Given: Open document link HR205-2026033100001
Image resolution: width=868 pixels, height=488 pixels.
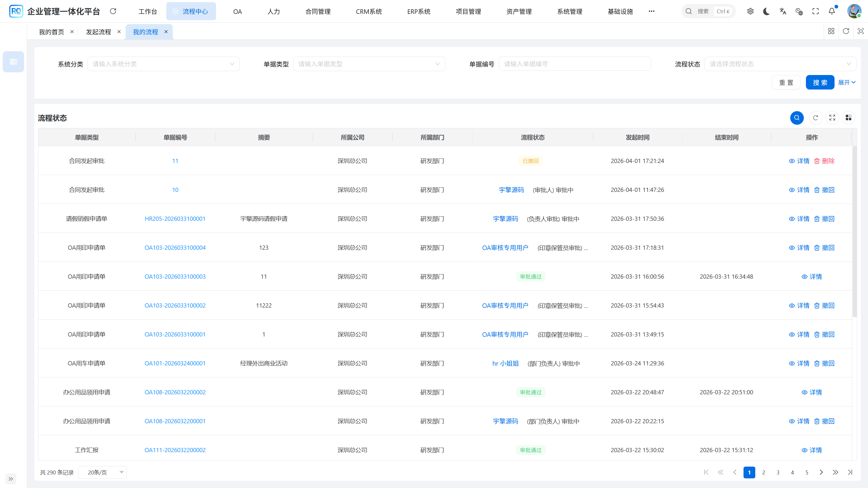Looking at the screenshot, I should (175, 219).
